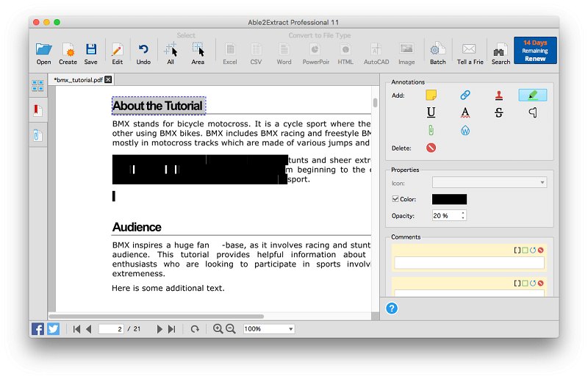This screenshot has width=588, height=379.
Task: Click the upper comment text box
Action: (x=469, y=263)
